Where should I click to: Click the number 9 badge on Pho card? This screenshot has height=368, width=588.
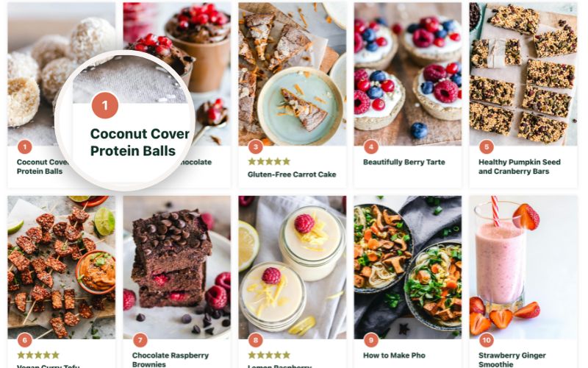click(371, 341)
